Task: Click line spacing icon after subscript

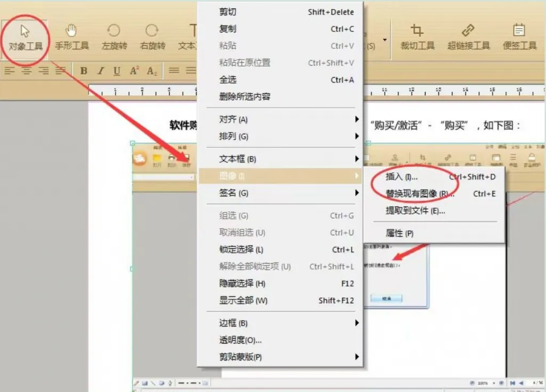Action: tap(174, 71)
